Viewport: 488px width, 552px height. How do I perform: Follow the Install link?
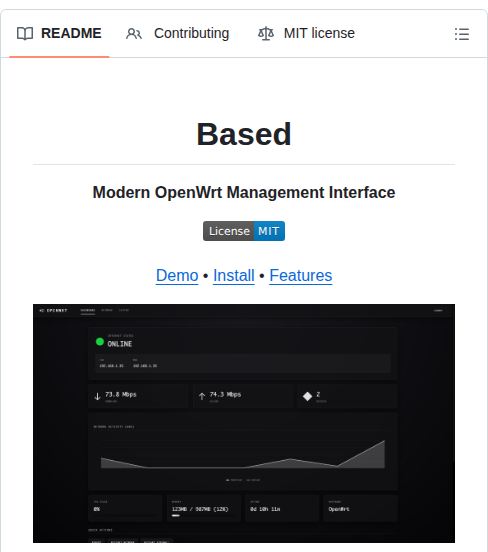tap(234, 275)
